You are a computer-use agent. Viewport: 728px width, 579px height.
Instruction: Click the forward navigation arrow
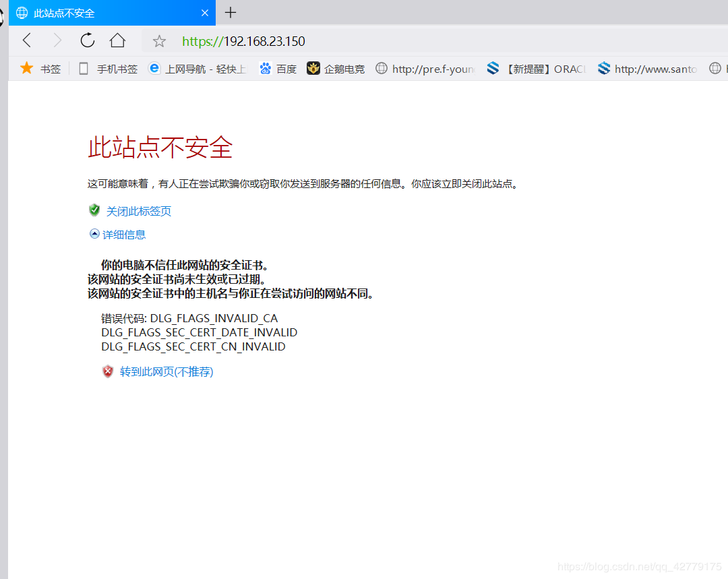click(57, 40)
